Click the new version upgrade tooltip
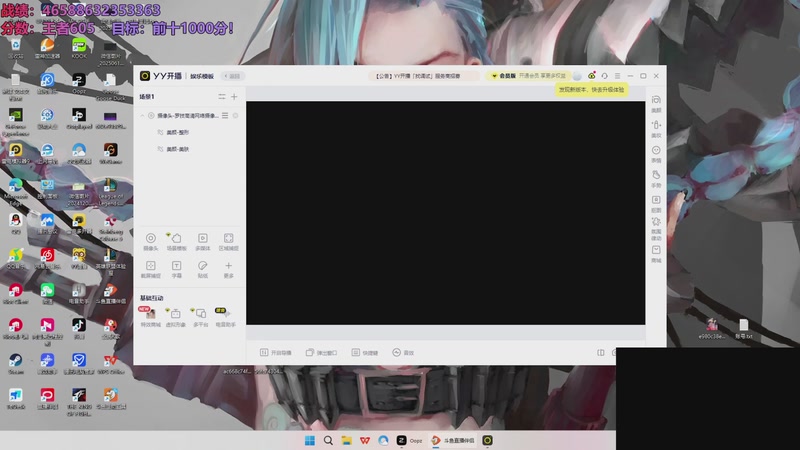The image size is (800, 450). pyautogui.click(x=591, y=90)
